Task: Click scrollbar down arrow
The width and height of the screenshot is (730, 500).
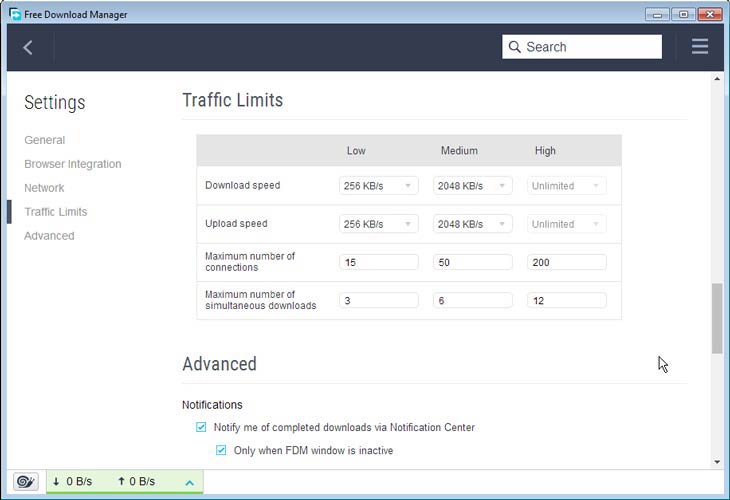Action: click(x=717, y=462)
